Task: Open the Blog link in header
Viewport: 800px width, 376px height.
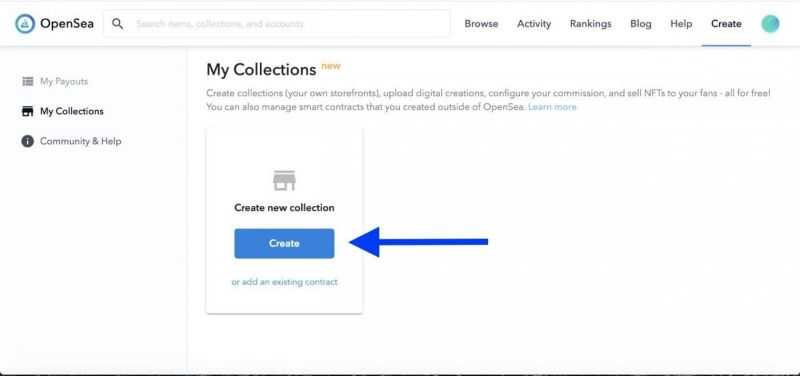Action: point(641,24)
